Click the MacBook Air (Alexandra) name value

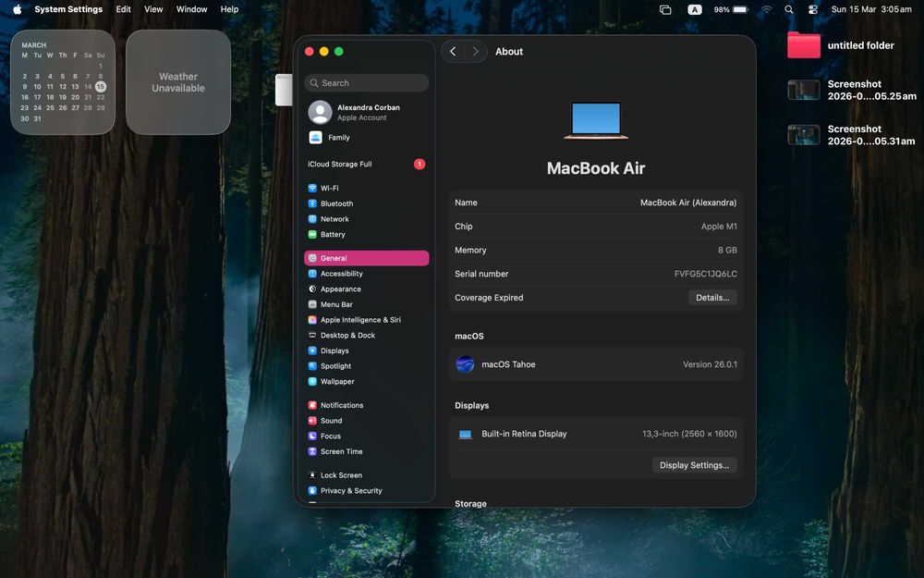688,203
